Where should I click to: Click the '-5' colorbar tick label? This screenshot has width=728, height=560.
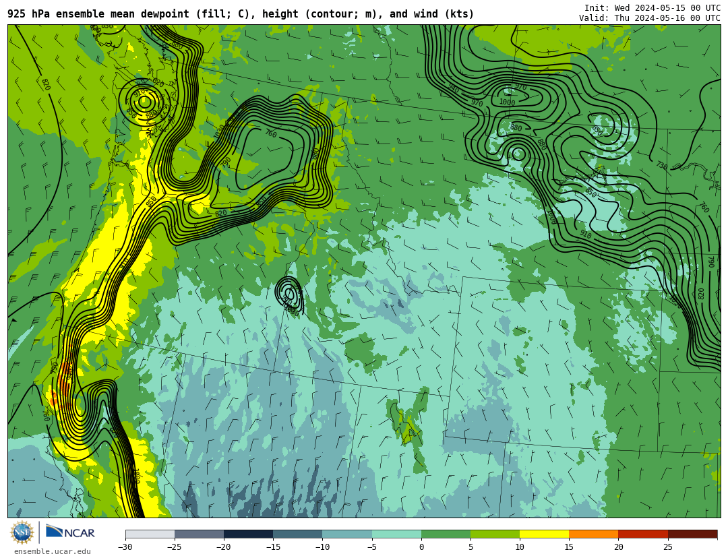pos(372,547)
